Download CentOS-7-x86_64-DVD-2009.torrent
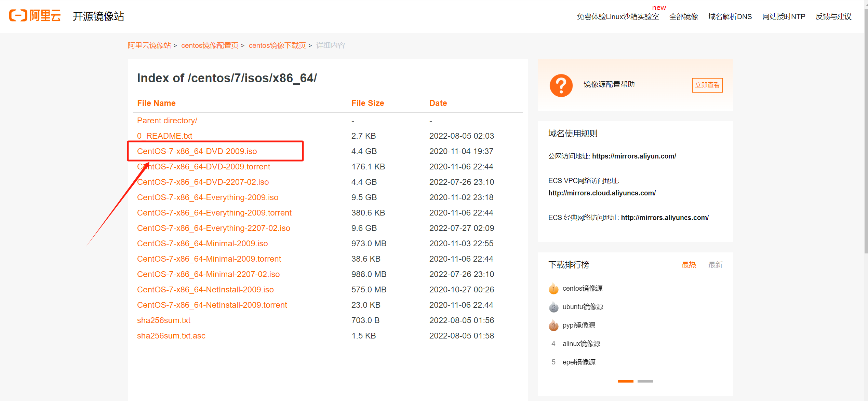The width and height of the screenshot is (868, 401). click(x=203, y=167)
